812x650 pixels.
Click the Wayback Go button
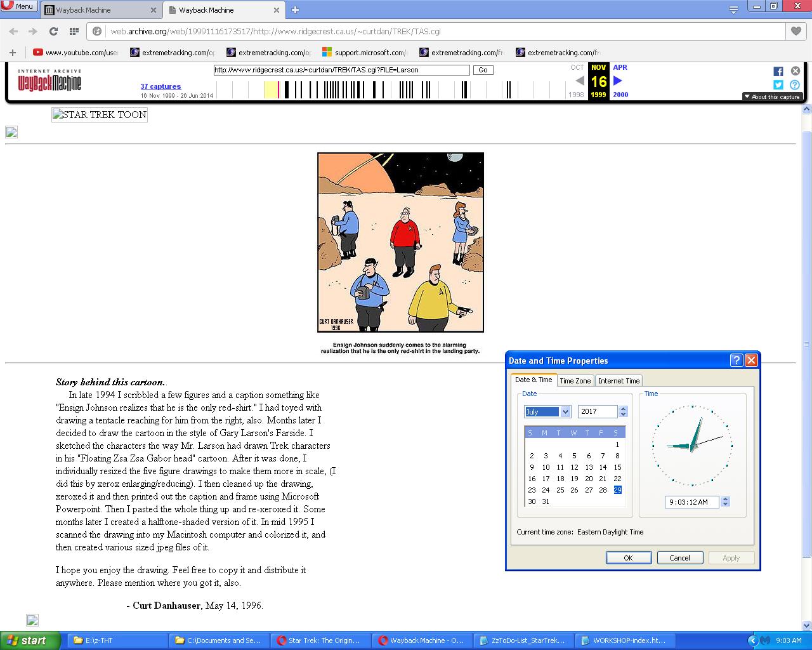tap(483, 70)
